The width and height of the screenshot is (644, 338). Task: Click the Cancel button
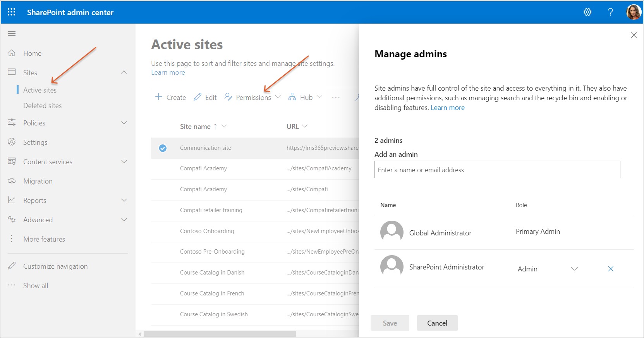pyautogui.click(x=437, y=323)
